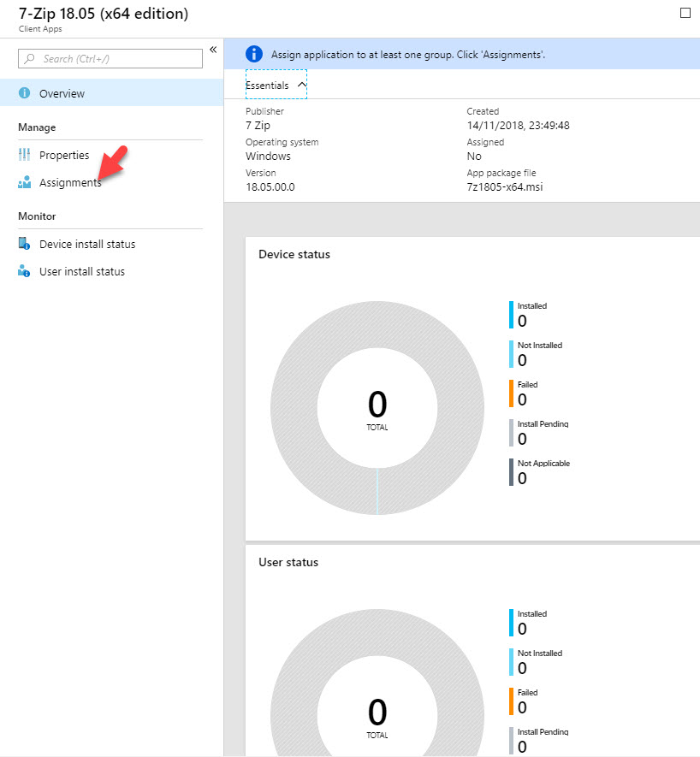Open Assignments under Manage

pyautogui.click(x=70, y=182)
